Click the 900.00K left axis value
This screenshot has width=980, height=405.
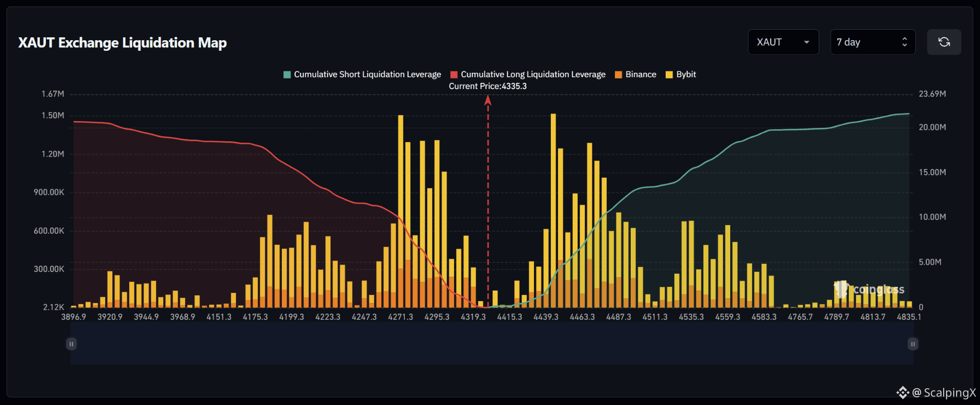coord(49,192)
